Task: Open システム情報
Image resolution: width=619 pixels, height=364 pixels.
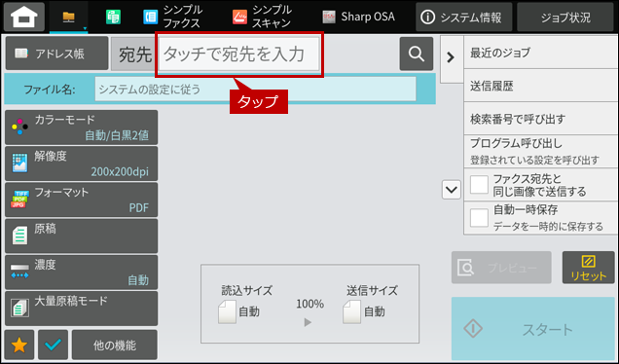Action: point(463,17)
